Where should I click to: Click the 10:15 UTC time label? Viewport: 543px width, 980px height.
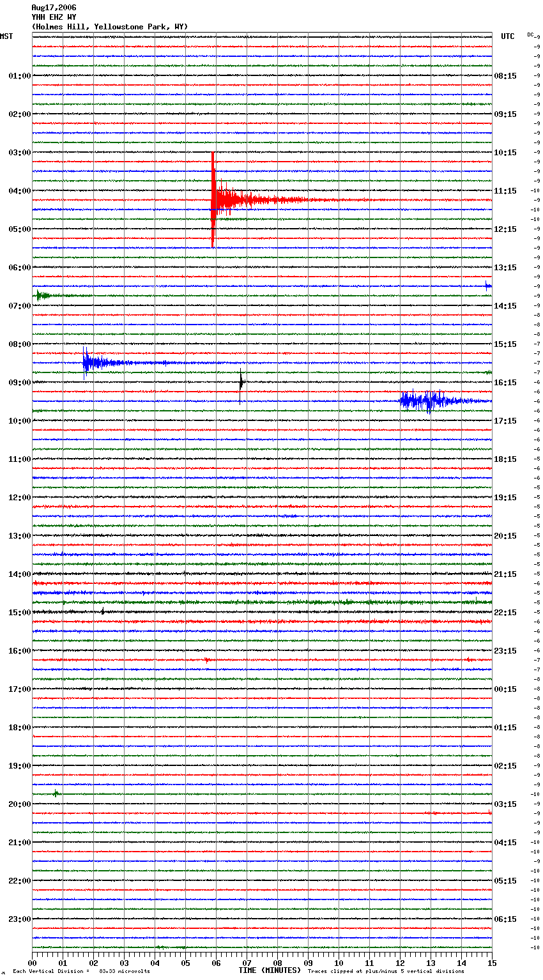[505, 153]
